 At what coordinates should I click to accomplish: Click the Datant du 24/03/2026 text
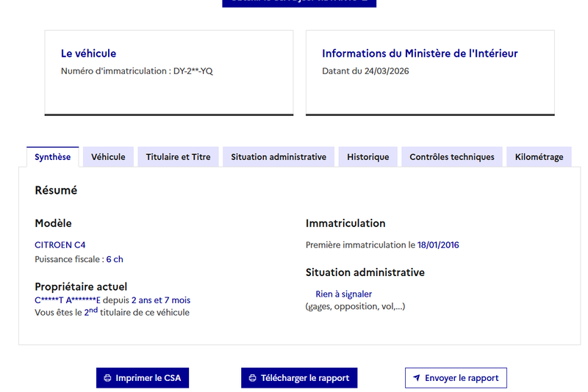click(365, 71)
